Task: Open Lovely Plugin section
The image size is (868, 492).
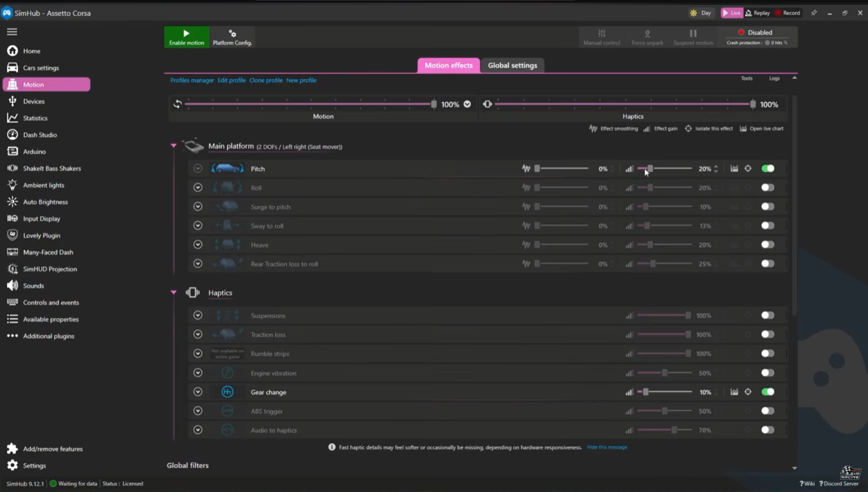Action: click(41, 235)
